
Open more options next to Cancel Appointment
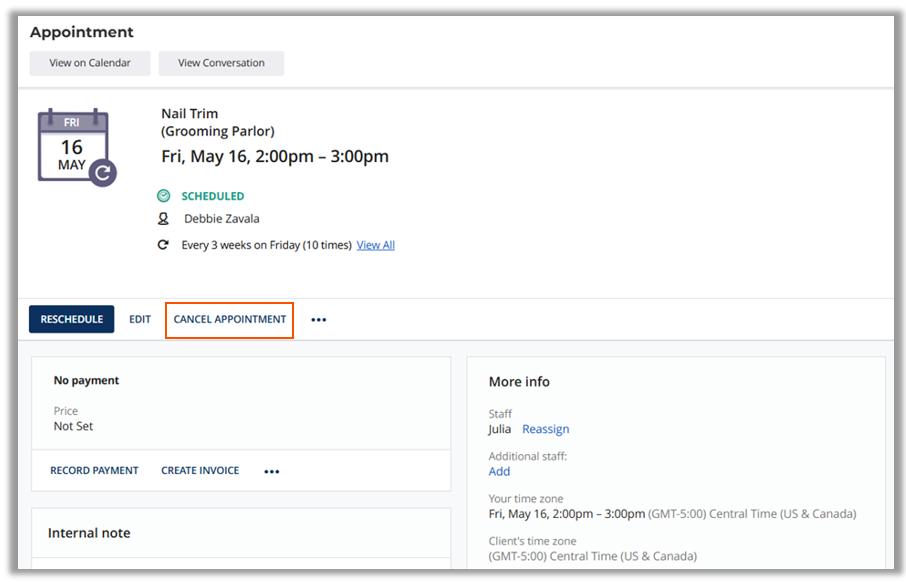pyautogui.click(x=318, y=320)
